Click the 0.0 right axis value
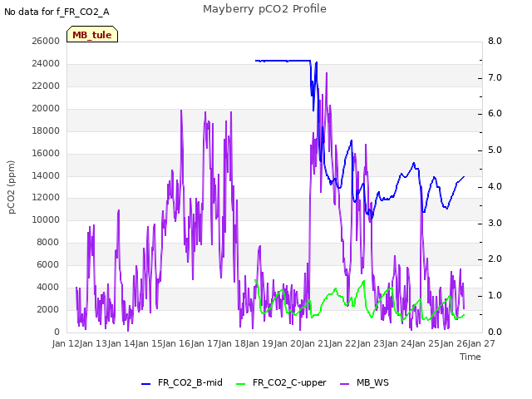This screenshot has height=399, width=532. click(495, 332)
